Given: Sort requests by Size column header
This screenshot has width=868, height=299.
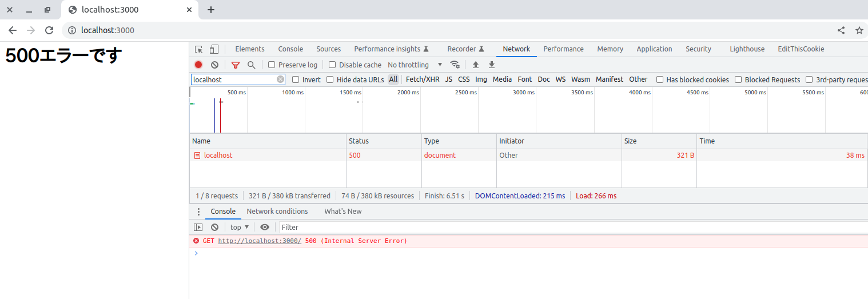Looking at the screenshot, I should (x=659, y=141).
